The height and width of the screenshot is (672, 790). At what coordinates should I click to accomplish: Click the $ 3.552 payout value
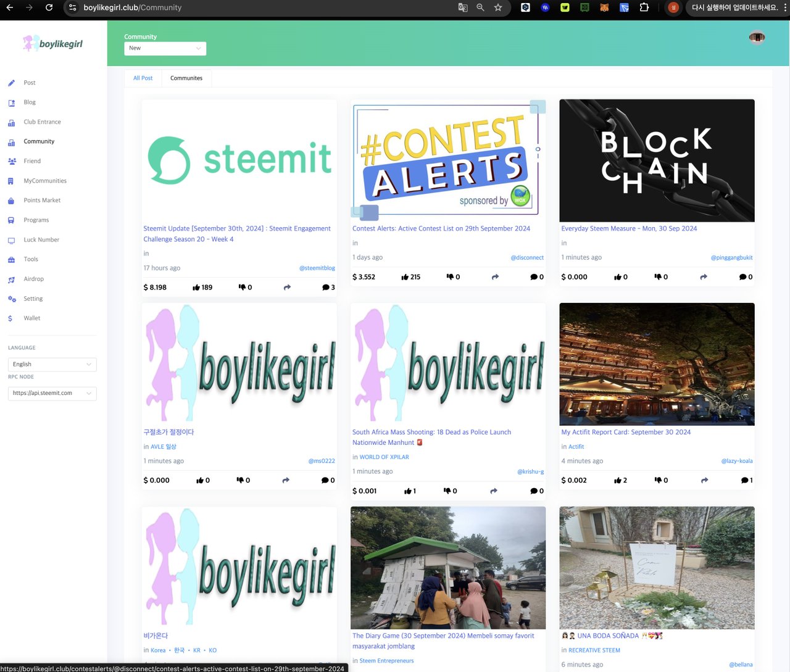pos(364,277)
